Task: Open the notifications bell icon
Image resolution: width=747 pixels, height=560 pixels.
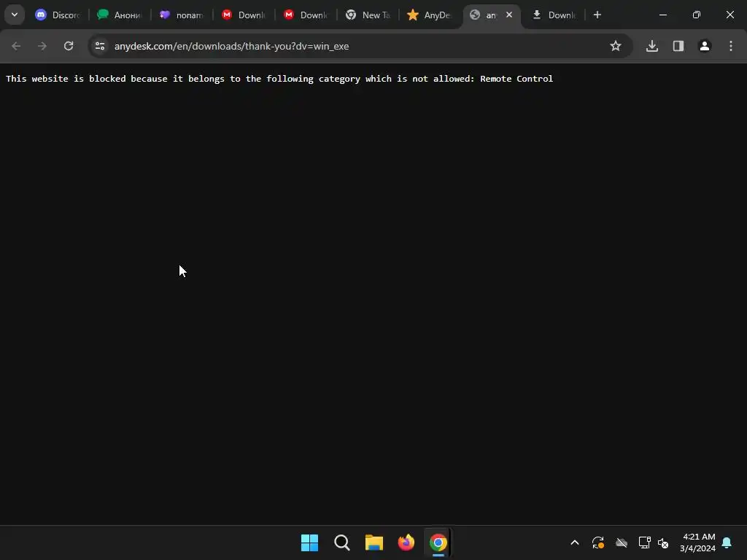Action: pos(727,542)
